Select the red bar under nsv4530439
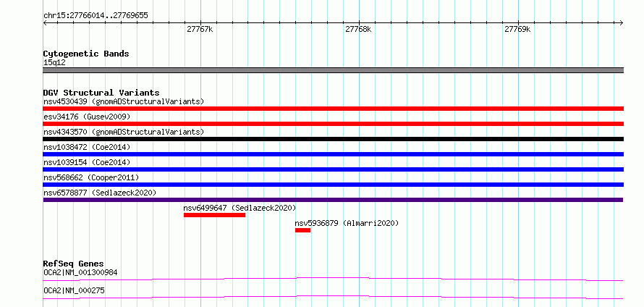This screenshot has height=307, width=644. point(333,109)
